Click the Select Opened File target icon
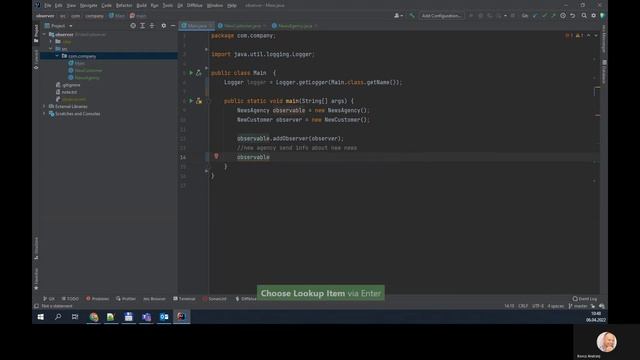Image resolution: width=640 pixels, height=360 pixels. point(133,26)
